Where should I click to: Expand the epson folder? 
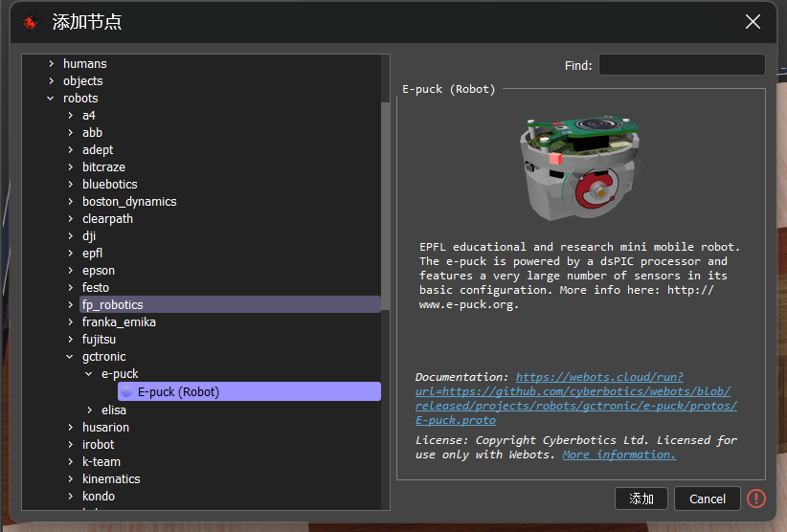(70, 270)
